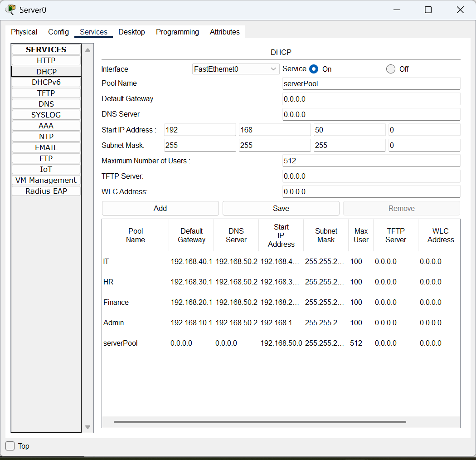The height and width of the screenshot is (460, 476).
Task: Open EMAIL service settings
Action: [46, 147]
